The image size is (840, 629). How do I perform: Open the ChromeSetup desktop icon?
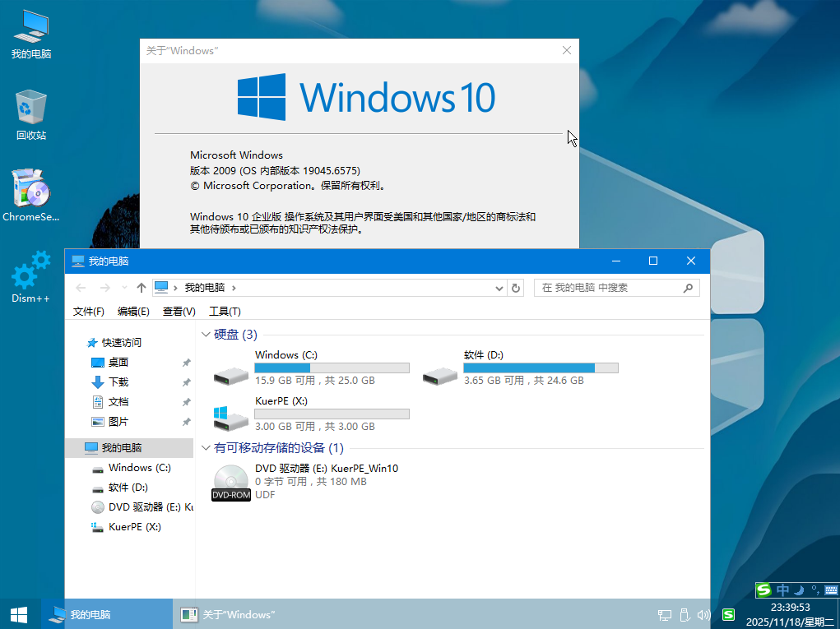[x=30, y=191]
